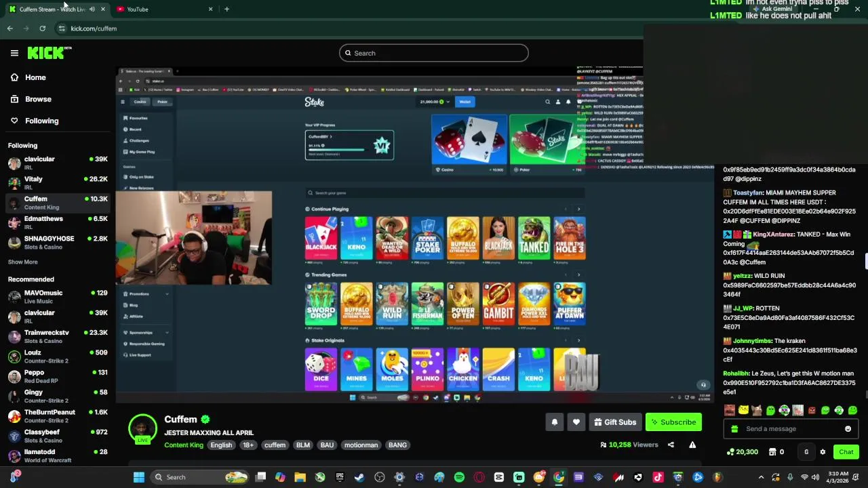Share the stream via share icon
The height and width of the screenshot is (488, 868).
[671, 445]
